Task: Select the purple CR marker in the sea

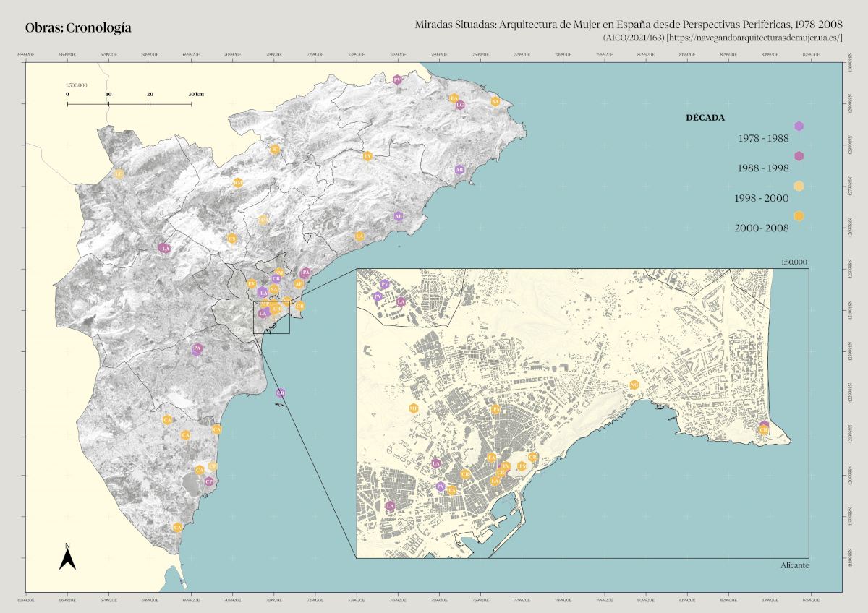Action: click(281, 393)
